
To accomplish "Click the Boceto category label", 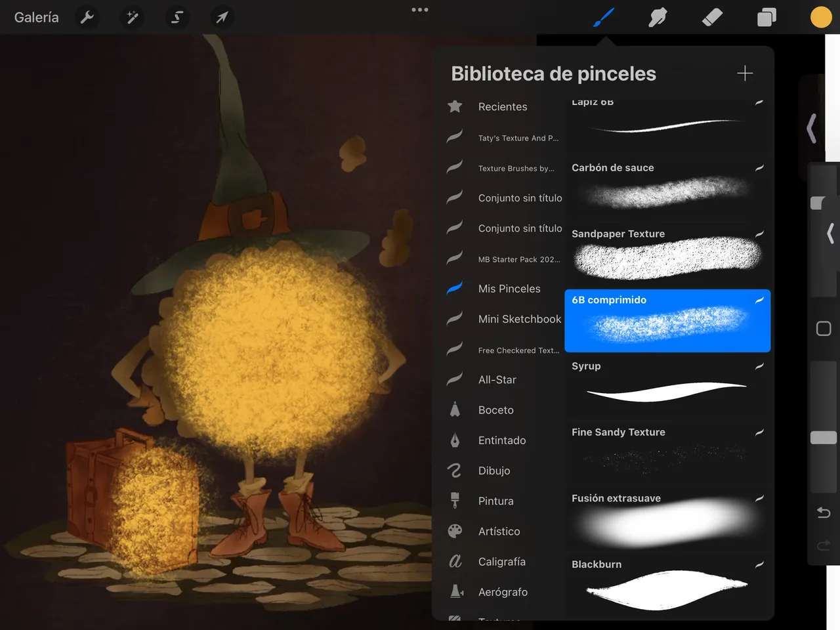I will tap(496, 410).
